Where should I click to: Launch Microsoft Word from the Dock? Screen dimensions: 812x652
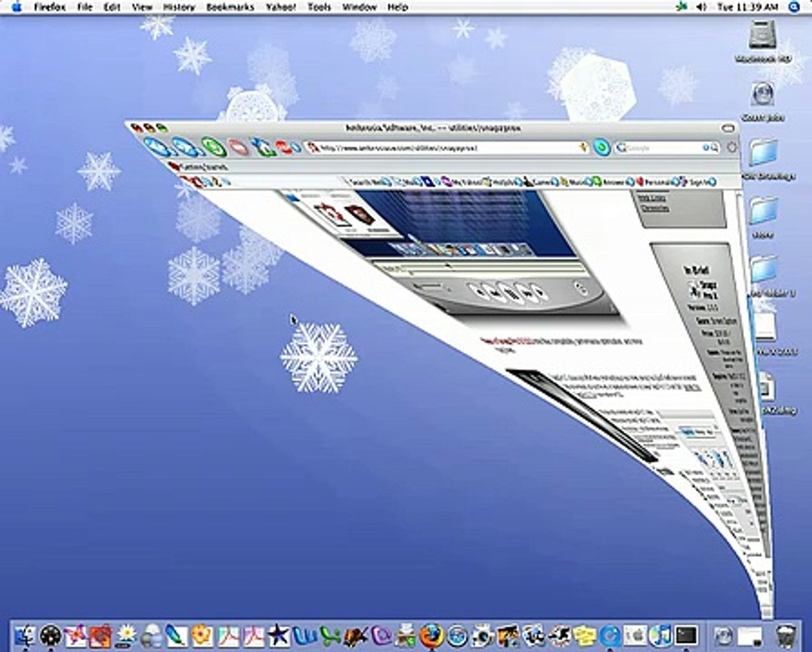pyautogui.click(x=304, y=636)
